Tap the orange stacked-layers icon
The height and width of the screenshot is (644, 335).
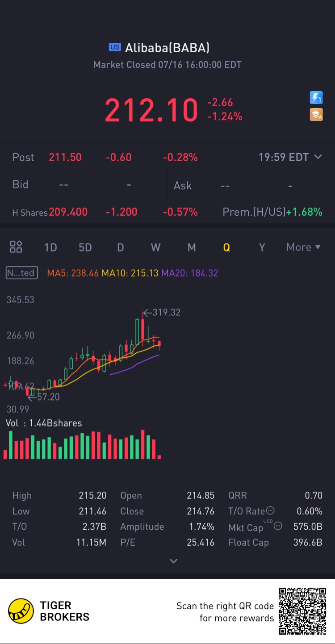(316, 115)
